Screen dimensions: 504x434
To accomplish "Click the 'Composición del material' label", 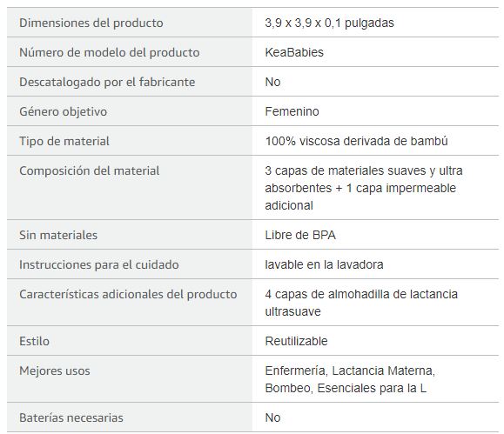I will [x=90, y=170].
